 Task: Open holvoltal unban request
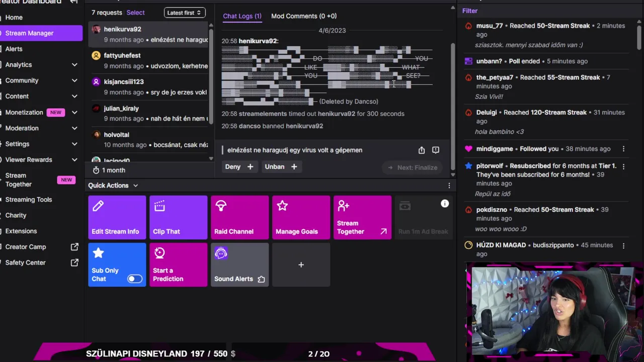click(x=148, y=139)
